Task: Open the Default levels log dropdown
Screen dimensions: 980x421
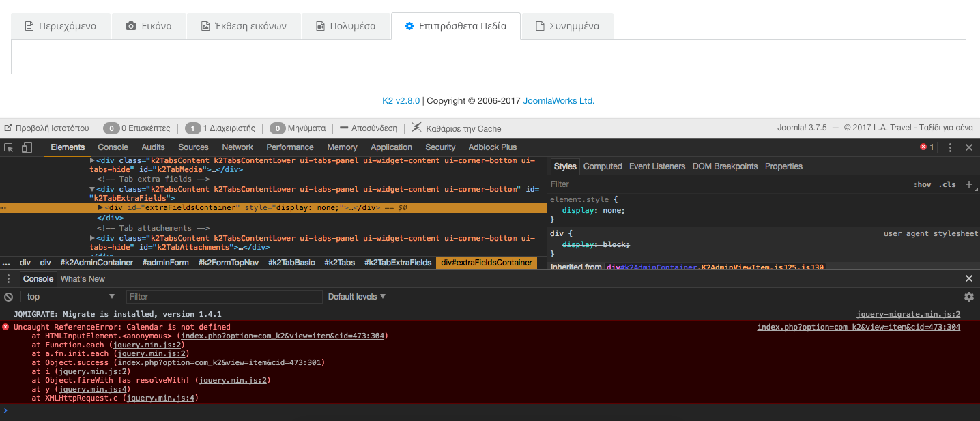Action: pyautogui.click(x=357, y=297)
